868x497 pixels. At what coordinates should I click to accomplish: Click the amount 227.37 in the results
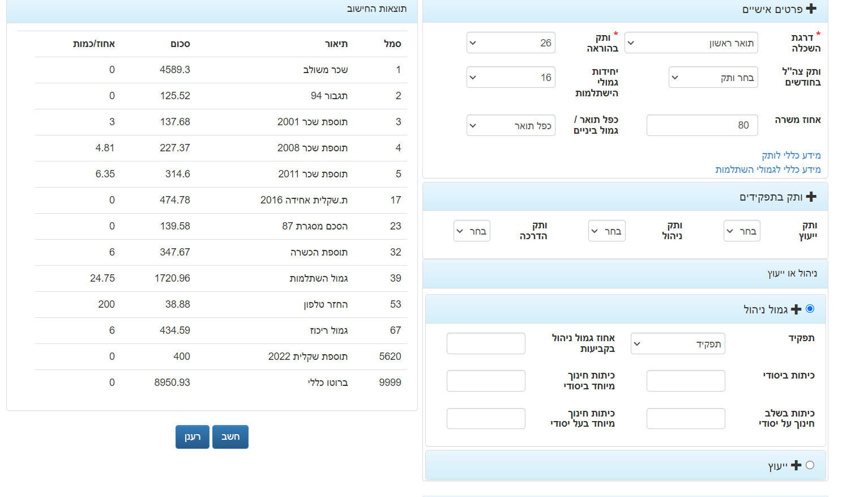(175, 148)
